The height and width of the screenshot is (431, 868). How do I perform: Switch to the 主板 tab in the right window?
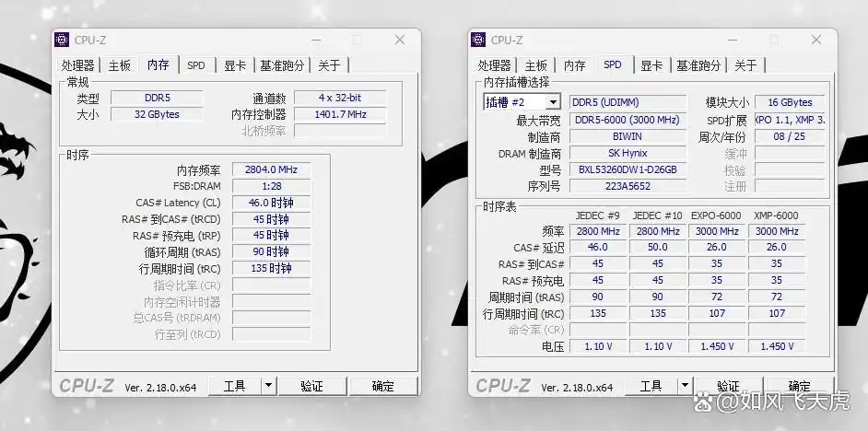coord(536,65)
